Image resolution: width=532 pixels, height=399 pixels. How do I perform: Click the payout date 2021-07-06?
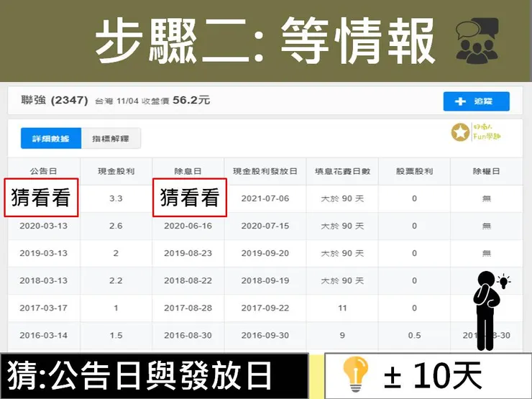pyautogui.click(x=265, y=198)
